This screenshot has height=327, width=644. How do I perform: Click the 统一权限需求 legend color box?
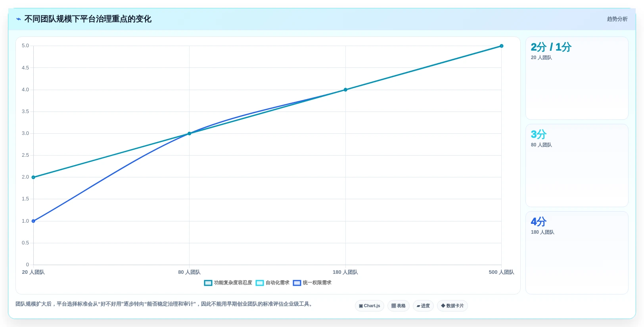point(297,283)
